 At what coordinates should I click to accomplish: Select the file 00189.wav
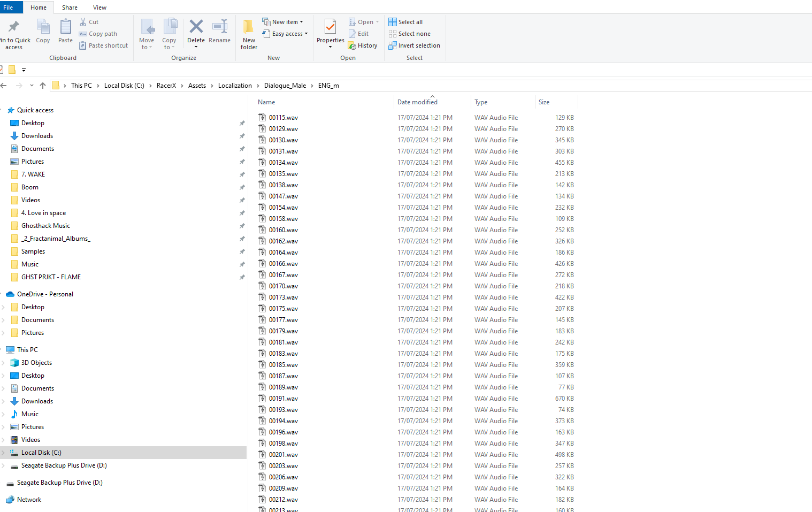click(284, 387)
